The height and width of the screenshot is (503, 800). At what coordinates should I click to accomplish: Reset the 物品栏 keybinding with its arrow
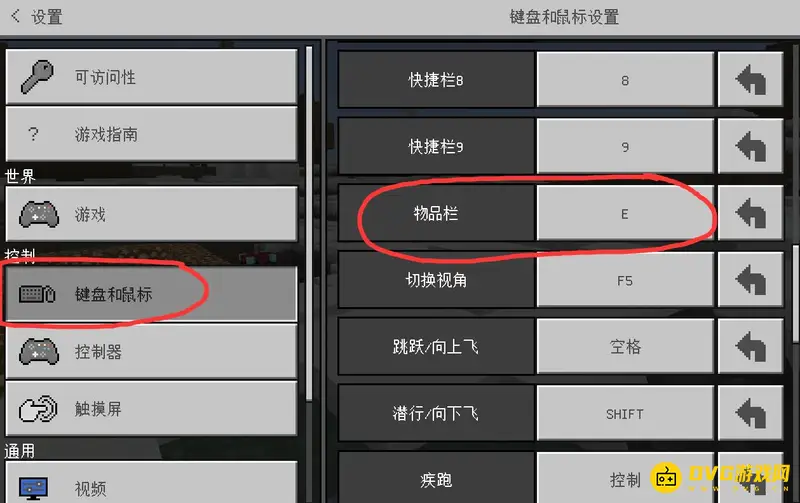pyautogui.click(x=751, y=213)
